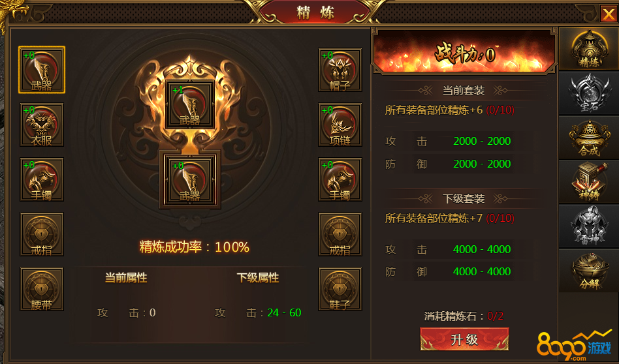Select the 衣服 clothing equipment slot

(41, 125)
